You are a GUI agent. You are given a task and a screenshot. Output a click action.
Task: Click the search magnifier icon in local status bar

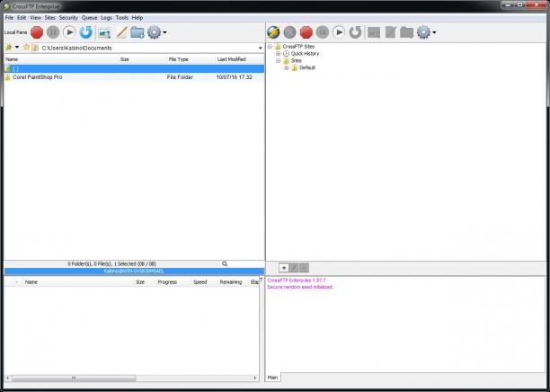click(x=225, y=264)
